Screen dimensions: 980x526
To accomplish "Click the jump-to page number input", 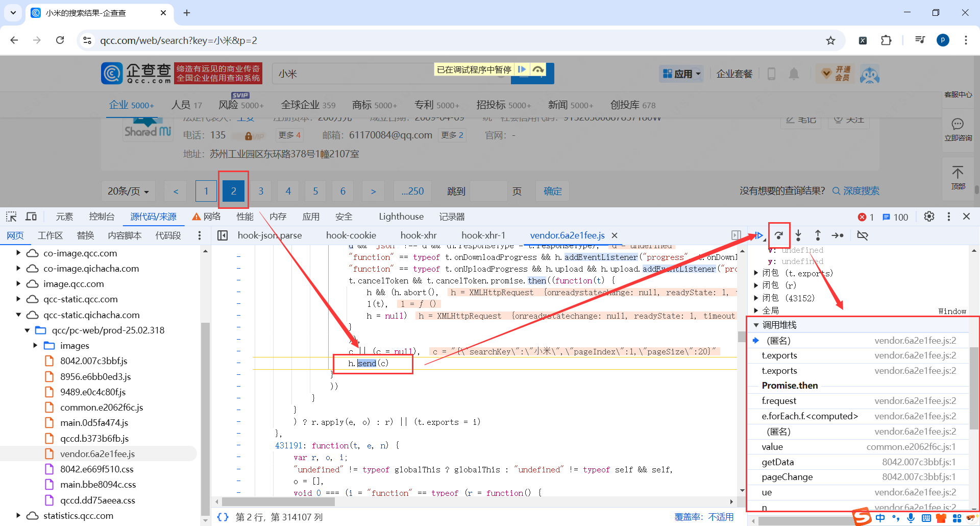I will (x=488, y=191).
